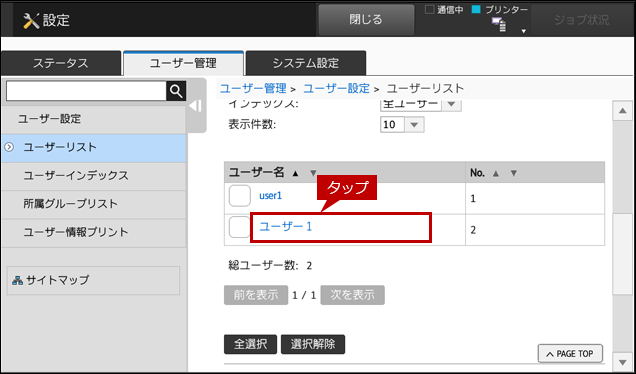This screenshot has height=374, width=636.
Task: Select ユーザーリスト in the sidebar
Action: pos(93,148)
